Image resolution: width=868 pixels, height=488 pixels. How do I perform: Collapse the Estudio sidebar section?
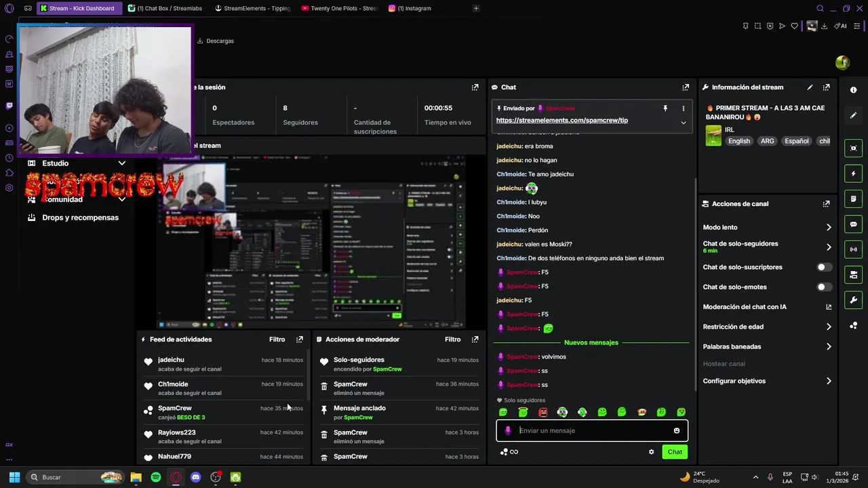[x=121, y=163]
